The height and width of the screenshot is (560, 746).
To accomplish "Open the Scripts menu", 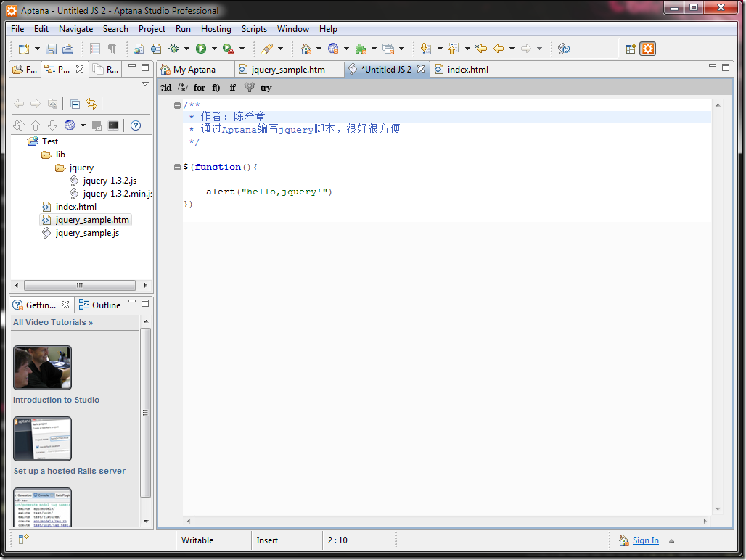I will pos(254,29).
